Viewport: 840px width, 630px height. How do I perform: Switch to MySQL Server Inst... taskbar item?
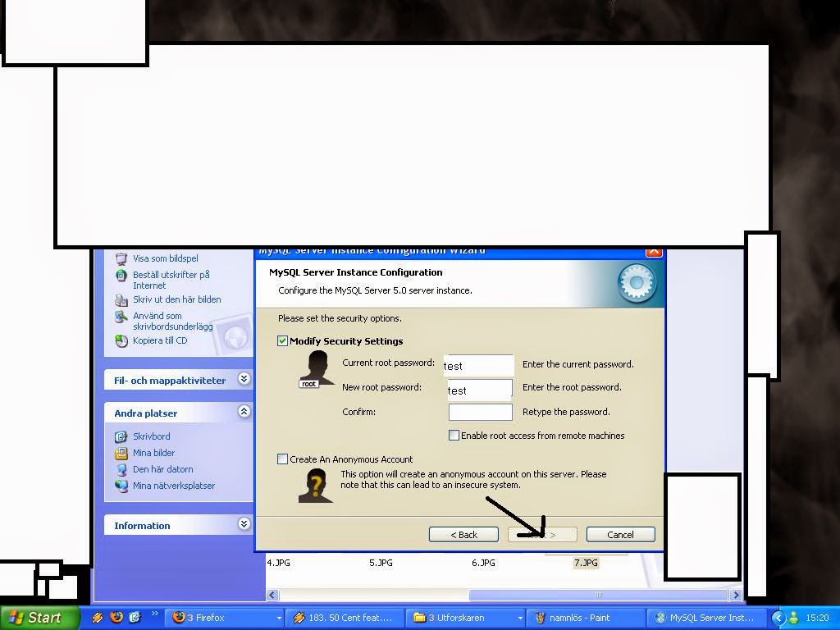[x=705, y=618]
